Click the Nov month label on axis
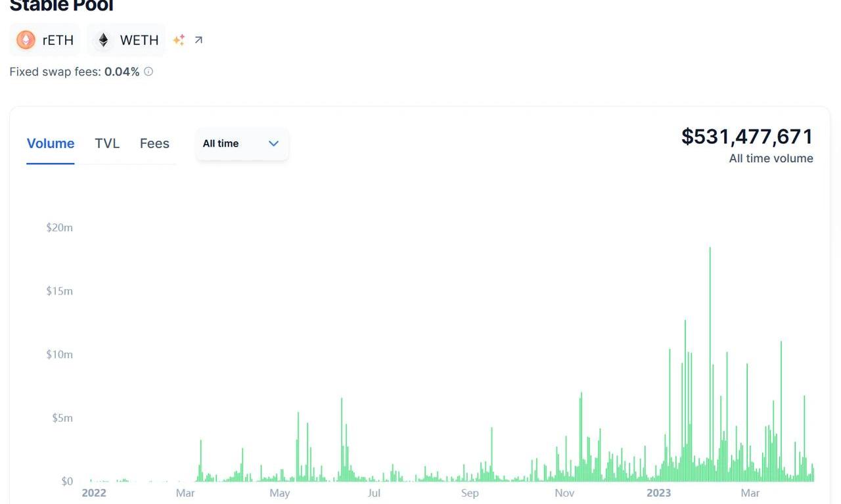The width and height of the screenshot is (841, 504). click(x=564, y=493)
